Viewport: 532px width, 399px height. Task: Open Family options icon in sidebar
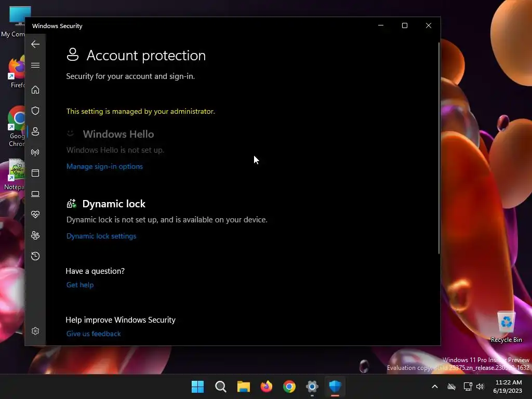click(35, 235)
